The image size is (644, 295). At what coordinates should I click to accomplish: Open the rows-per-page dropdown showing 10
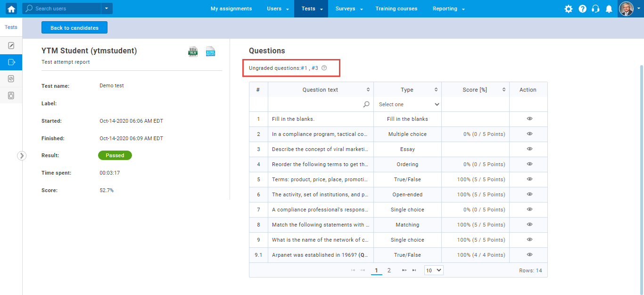[x=434, y=270]
